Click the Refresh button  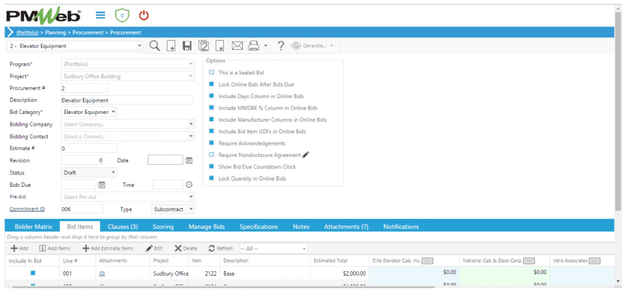coord(221,249)
